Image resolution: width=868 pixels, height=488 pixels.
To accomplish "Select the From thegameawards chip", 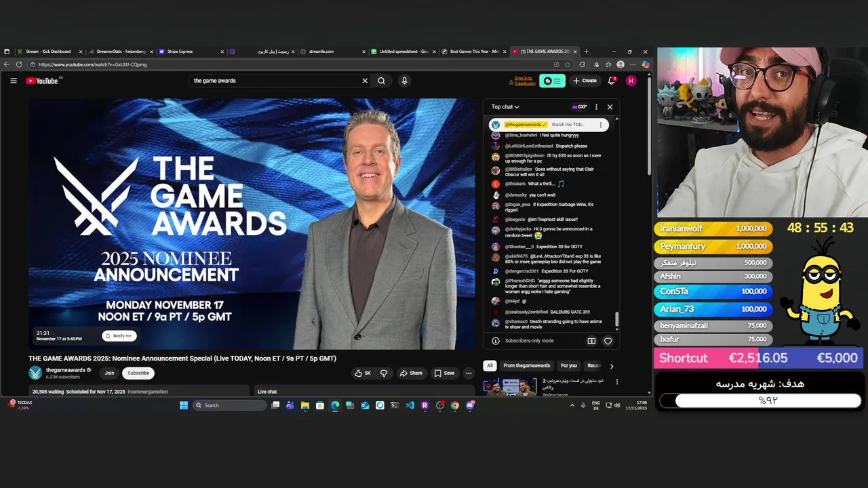I will coord(527,365).
